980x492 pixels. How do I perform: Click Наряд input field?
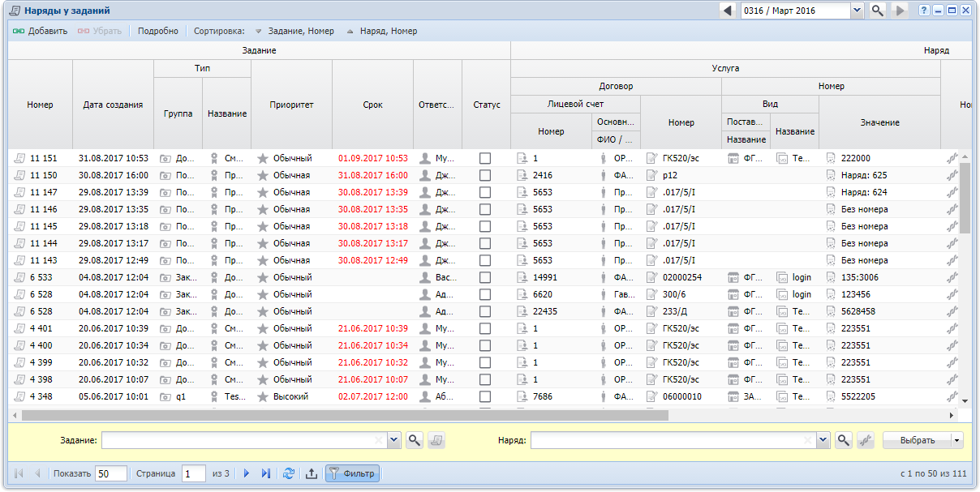(x=673, y=440)
